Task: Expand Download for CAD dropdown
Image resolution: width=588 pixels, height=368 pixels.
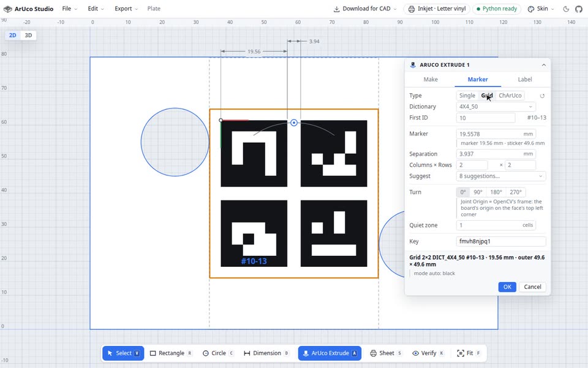Action: (x=365, y=9)
